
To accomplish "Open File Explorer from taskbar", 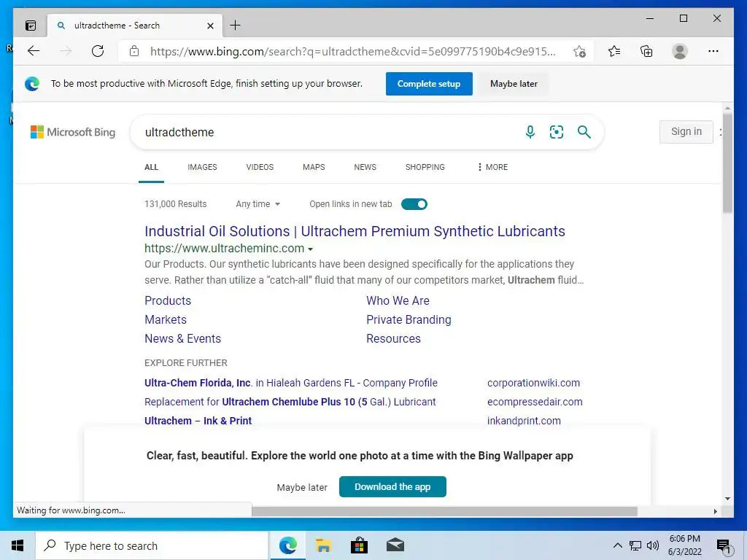I will click(323, 545).
